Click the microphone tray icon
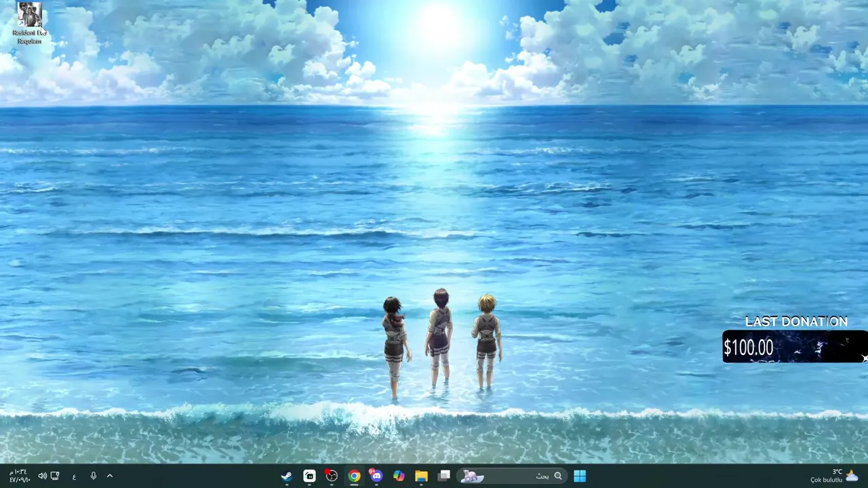 click(x=94, y=476)
